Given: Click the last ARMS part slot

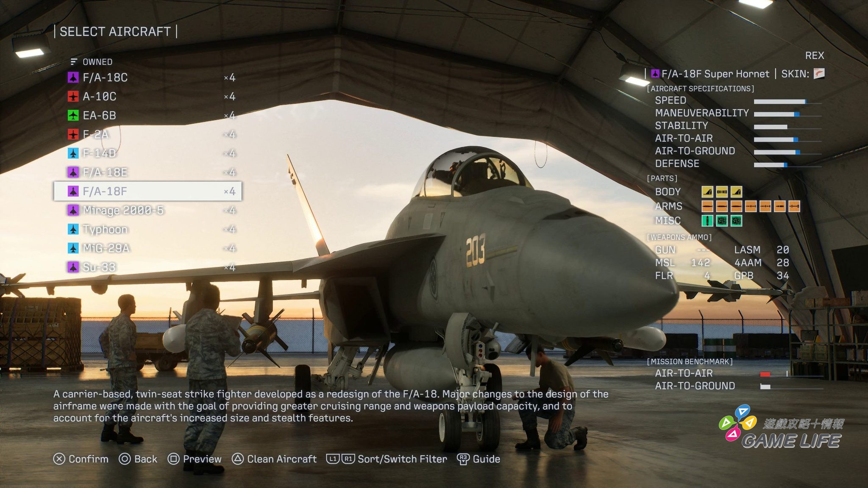Looking at the screenshot, I should click(x=794, y=206).
